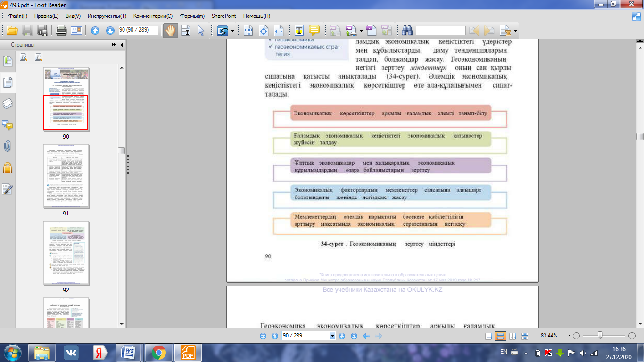Screen dimensions: 644x362
Task: Select the page 91 thumbnail
Action: 66,176
